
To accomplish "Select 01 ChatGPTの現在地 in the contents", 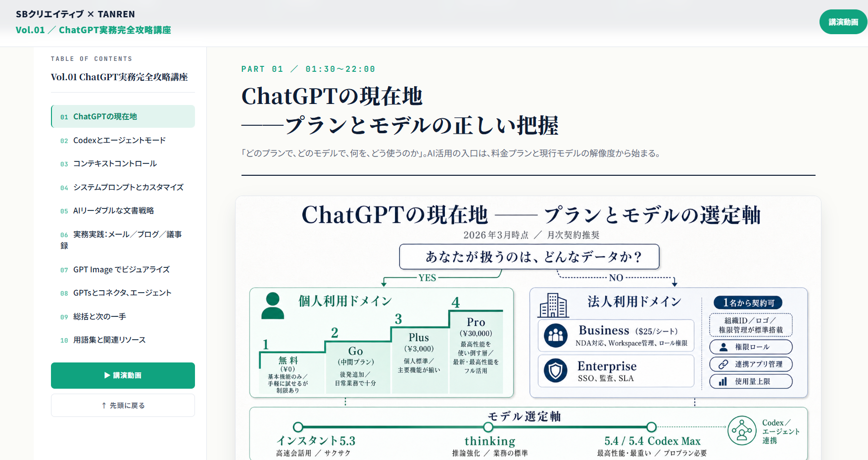I will click(123, 116).
